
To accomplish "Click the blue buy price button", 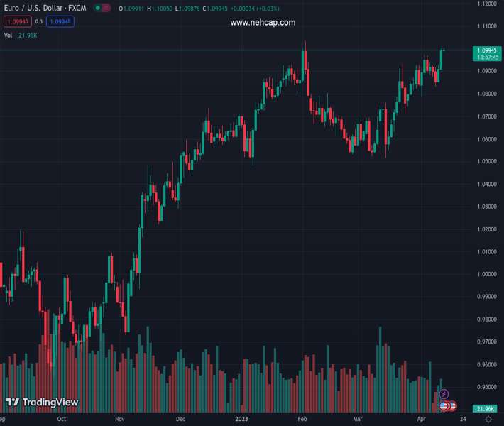I will tap(60, 22).
